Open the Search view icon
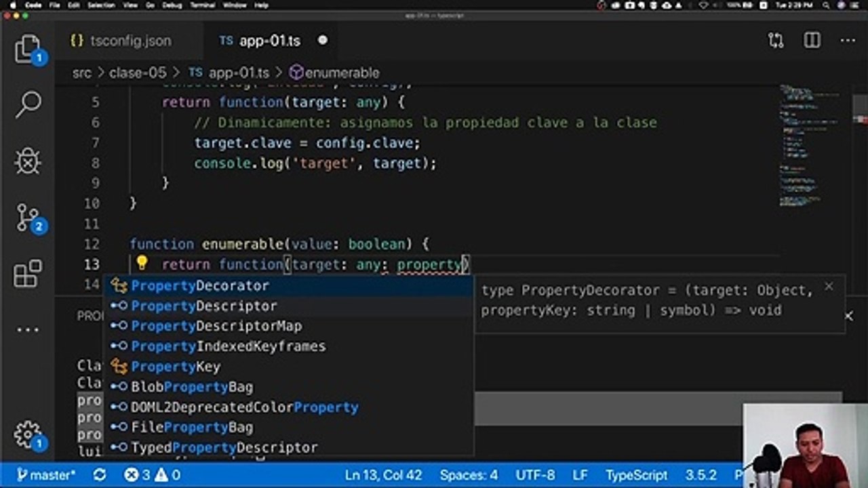The height and width of the screenshot is (488, 868). (x=28, y=104)
